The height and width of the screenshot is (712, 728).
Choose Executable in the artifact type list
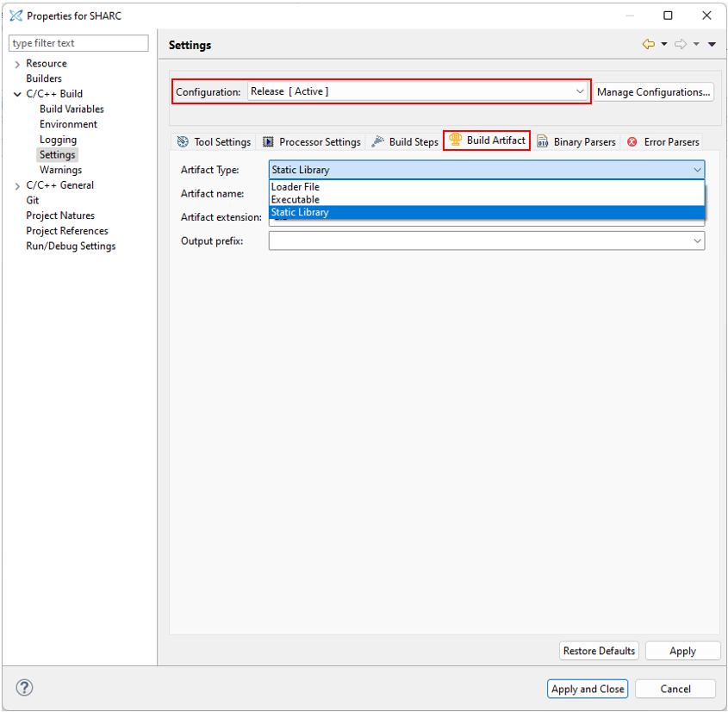[296, 200]
